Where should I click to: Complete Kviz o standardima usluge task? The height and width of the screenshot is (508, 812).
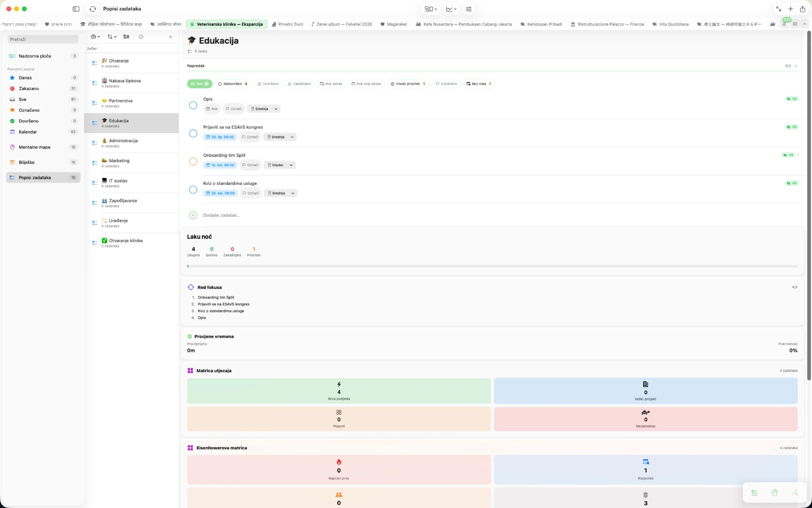pos(193,190)
